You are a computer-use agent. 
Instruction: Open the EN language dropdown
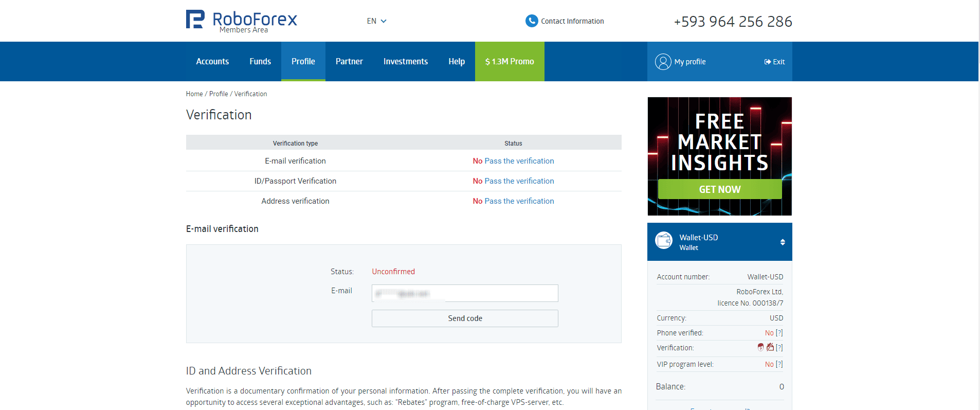click(376, 21)
